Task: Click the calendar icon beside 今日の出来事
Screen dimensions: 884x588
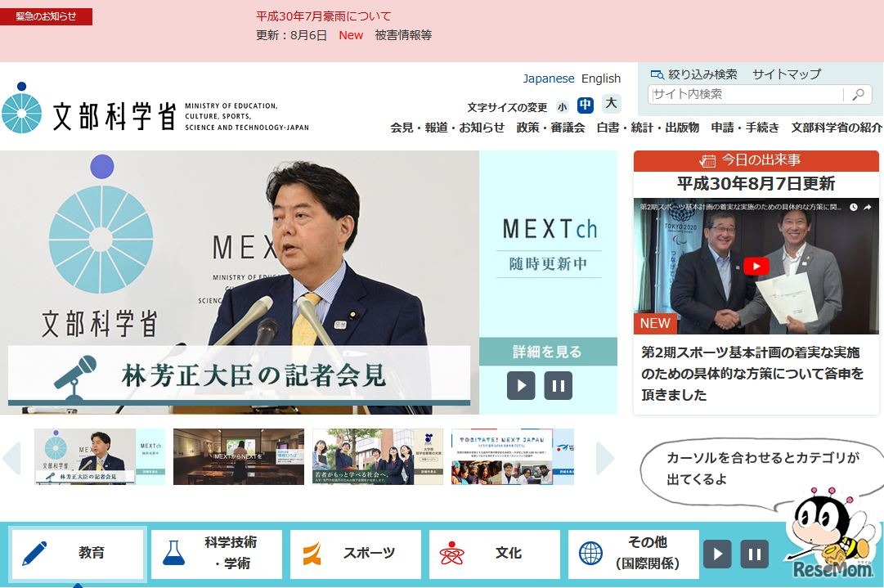Action: [x=707, y=160]
